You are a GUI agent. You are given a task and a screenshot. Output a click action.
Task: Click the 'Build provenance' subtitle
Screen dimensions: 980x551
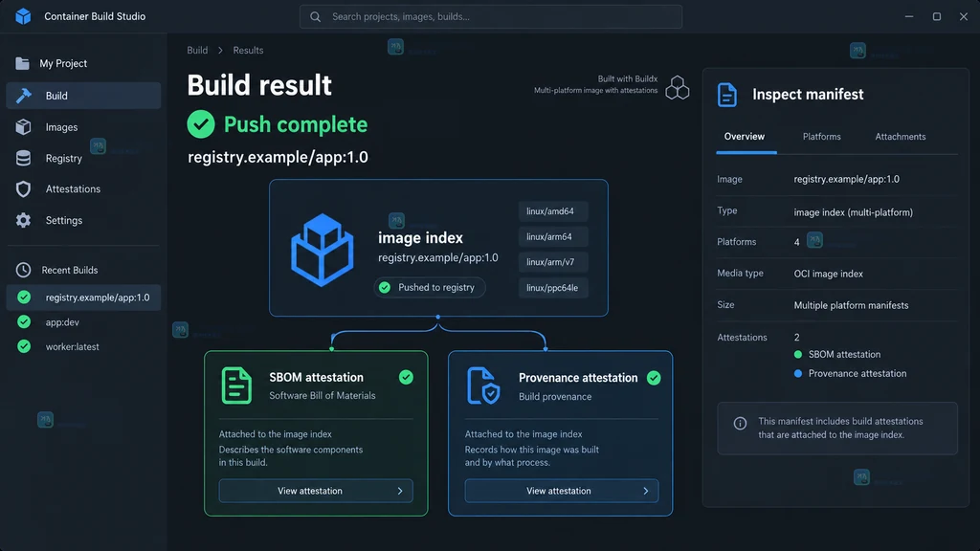click(555, 397)
